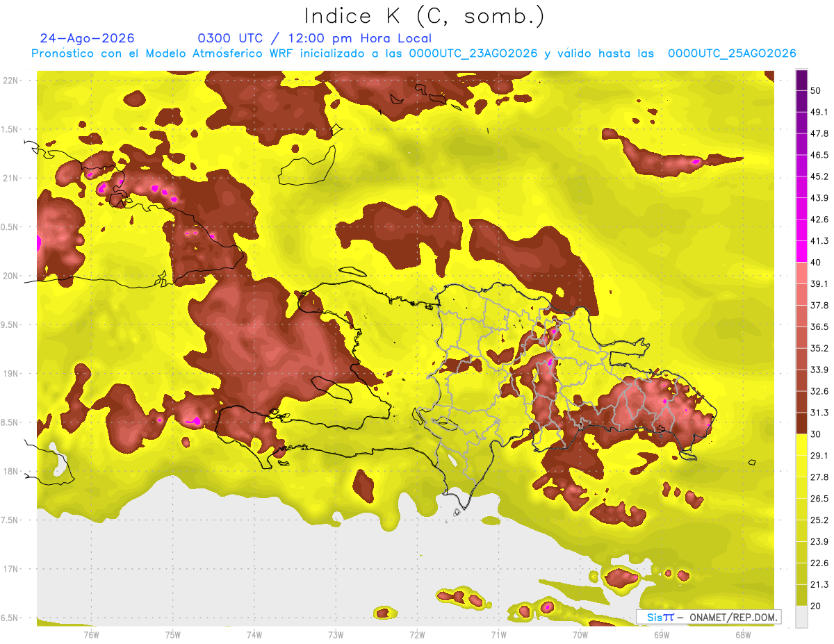Image resolution: width=834 pixels, height=644 pixels.
Task: Click the legend value "37.8"
Action: pos(820,305)
